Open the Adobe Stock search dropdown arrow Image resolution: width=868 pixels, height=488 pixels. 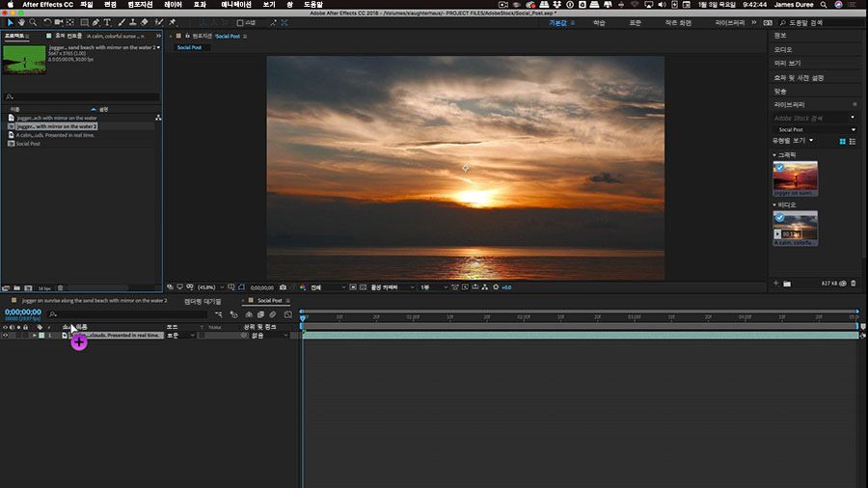[853, 118]
